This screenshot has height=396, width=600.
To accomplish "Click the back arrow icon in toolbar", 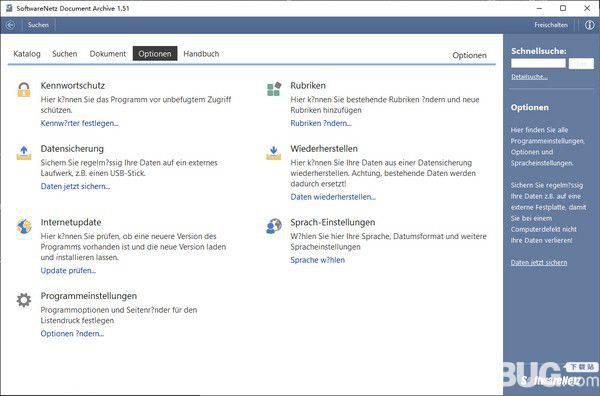I will pos(10,25).
